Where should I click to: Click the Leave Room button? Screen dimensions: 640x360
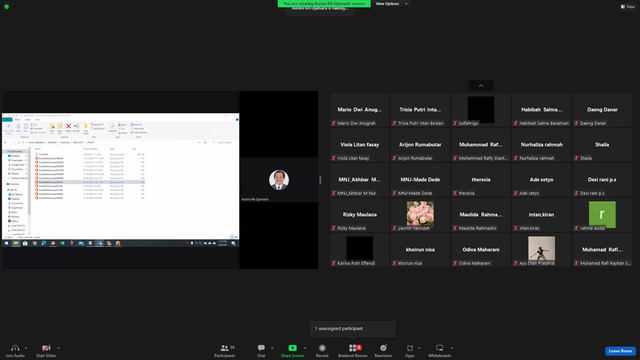620,351
